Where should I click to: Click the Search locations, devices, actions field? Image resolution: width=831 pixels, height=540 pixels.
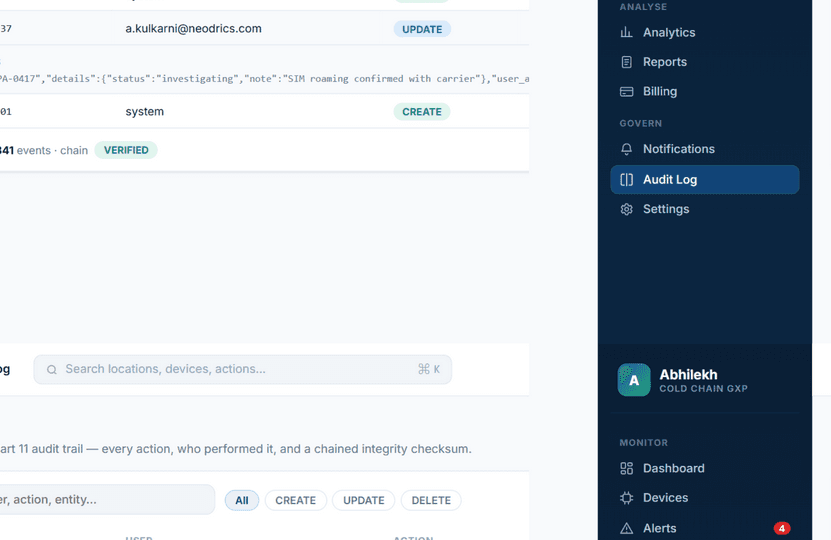tap(242, 369)
